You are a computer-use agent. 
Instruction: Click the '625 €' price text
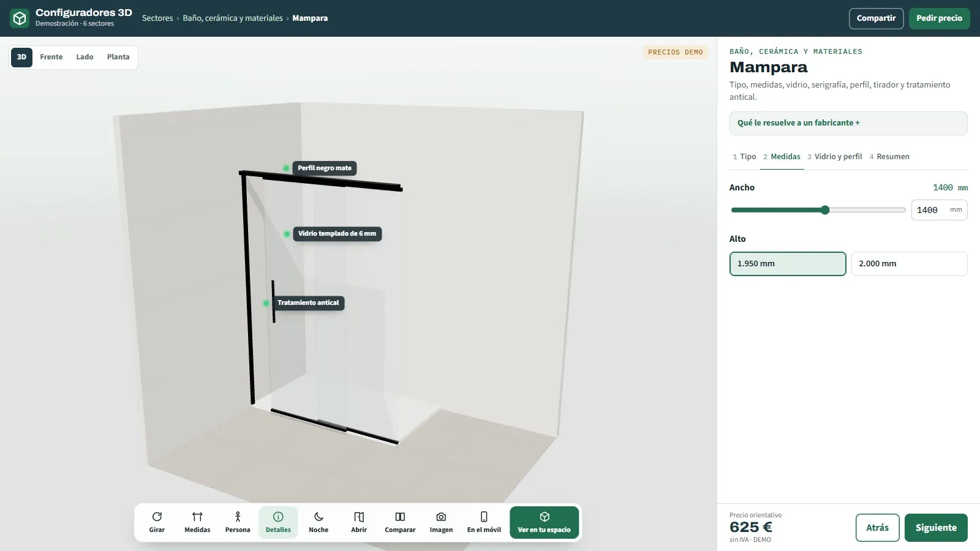751,527
